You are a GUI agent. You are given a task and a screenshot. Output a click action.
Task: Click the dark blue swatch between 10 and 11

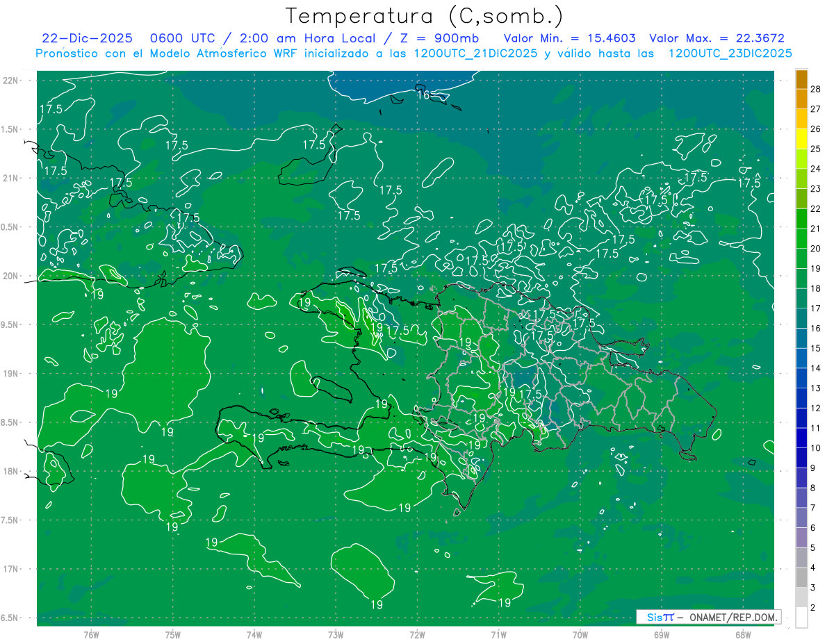click(x=801, y=438)
